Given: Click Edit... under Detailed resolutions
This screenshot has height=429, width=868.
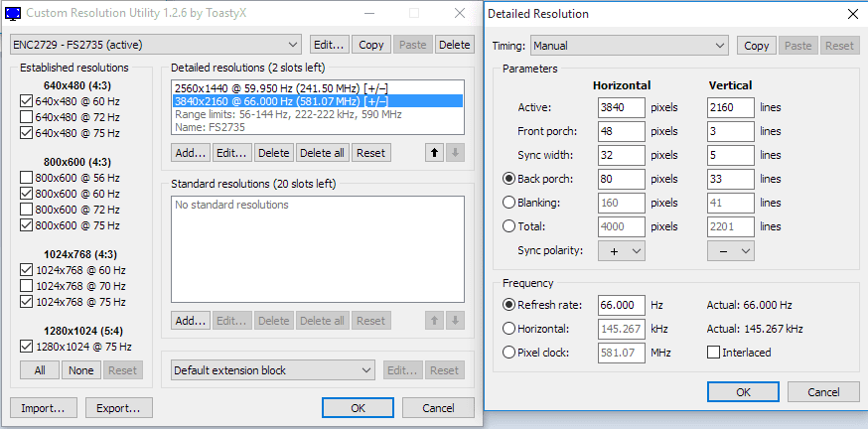Looking at the screenshot, I should coord(232,153).
